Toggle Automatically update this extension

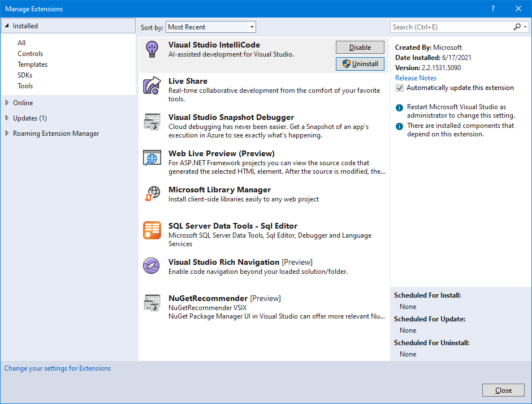click(x=399, y=88)
